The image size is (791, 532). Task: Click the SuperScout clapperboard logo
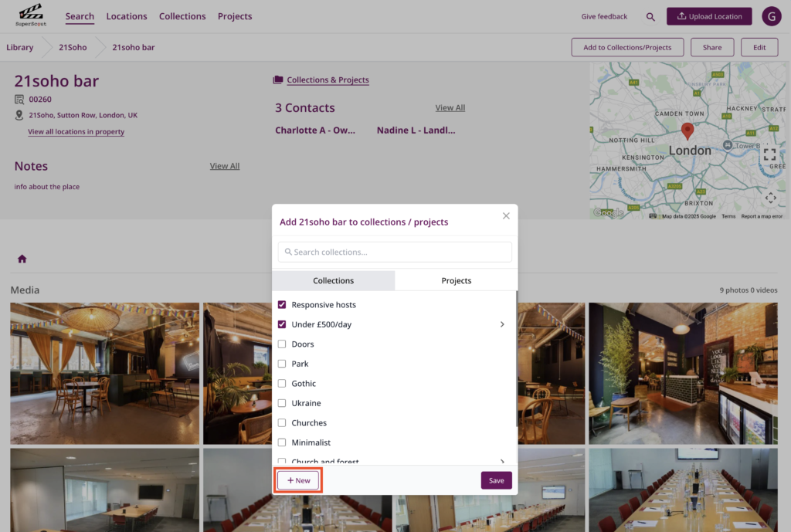click(x=31, y=15)
